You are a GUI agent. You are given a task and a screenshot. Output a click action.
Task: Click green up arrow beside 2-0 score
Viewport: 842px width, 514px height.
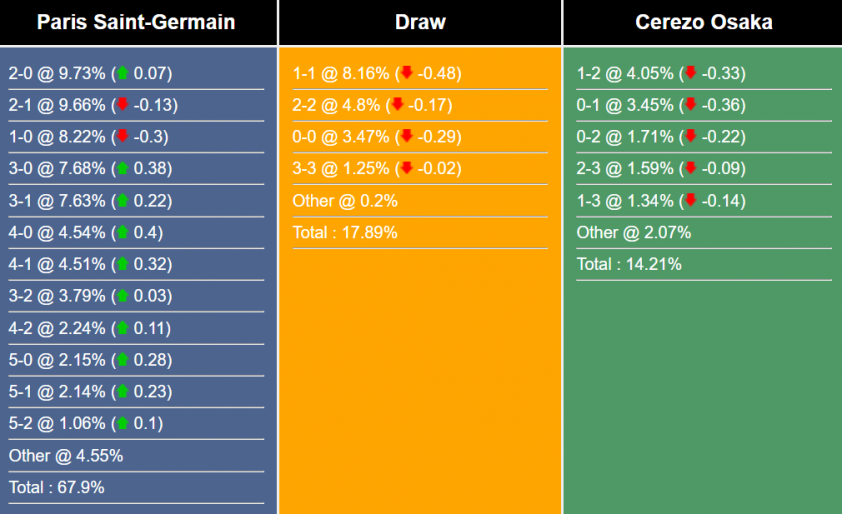coord(123,73)
